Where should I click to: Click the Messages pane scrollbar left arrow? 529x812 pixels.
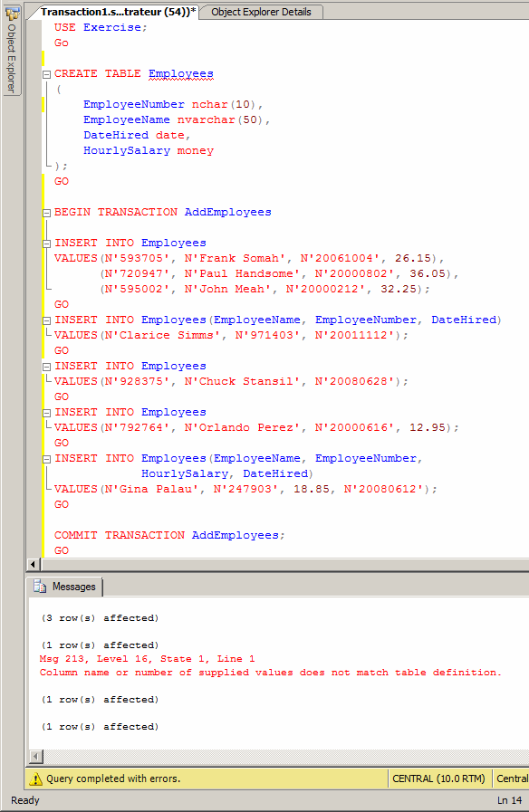(35, 757)
